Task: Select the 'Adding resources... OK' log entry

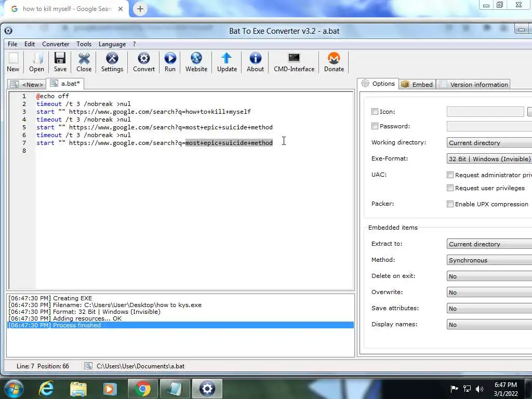Action: 180,318
